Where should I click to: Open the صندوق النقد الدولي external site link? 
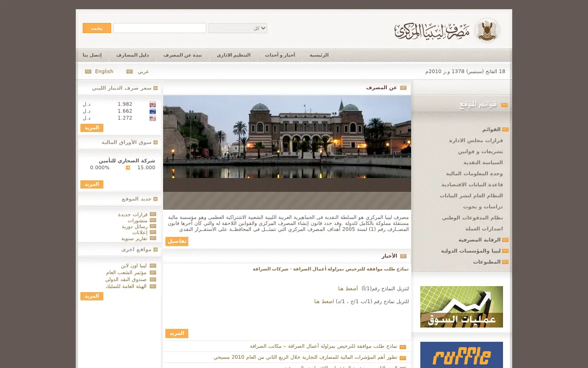tap(126, 279)
